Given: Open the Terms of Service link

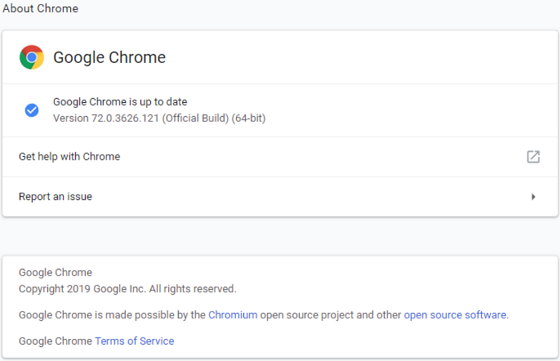Looking at the screenshot, I should [x=135, y=341].
